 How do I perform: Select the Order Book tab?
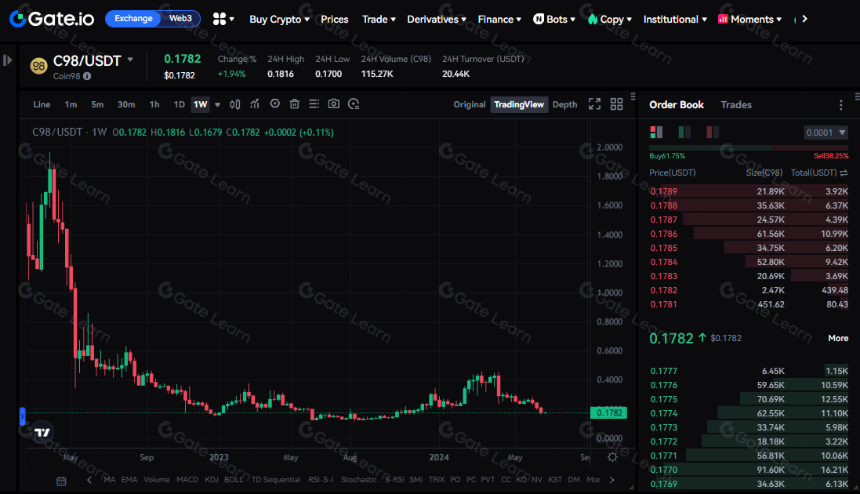click(x=676, y=105)
